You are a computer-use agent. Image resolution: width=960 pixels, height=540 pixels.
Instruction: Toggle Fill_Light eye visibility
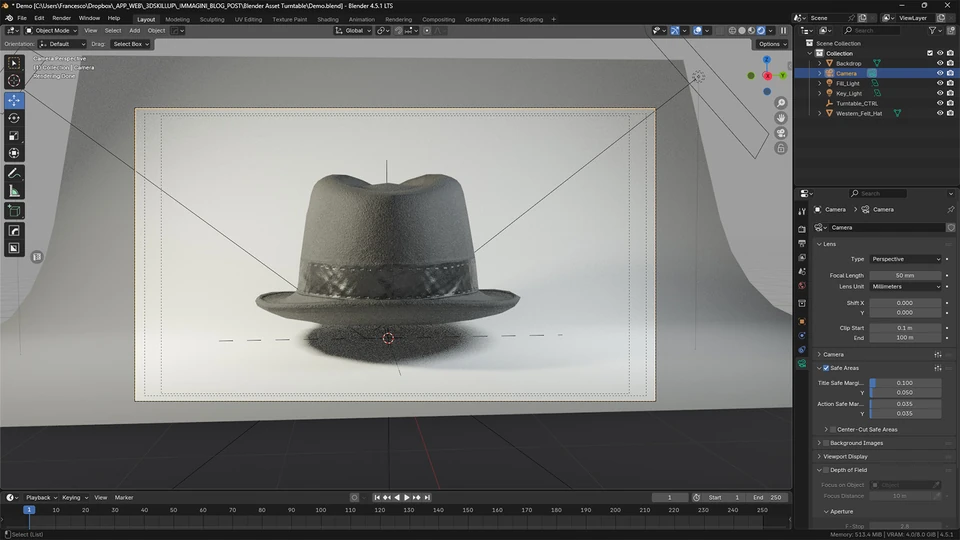coord(940,83)
